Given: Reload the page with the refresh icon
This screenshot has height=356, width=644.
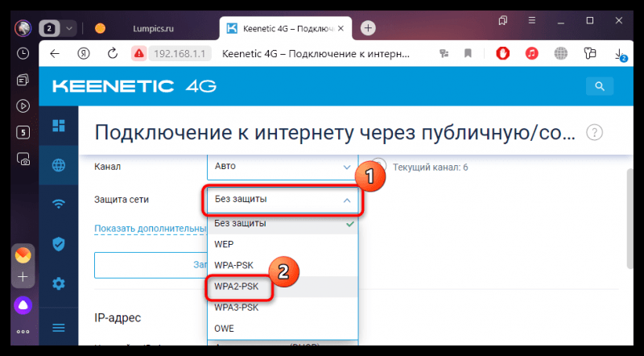Looking at the screenshot, I should tap(112, 53).
